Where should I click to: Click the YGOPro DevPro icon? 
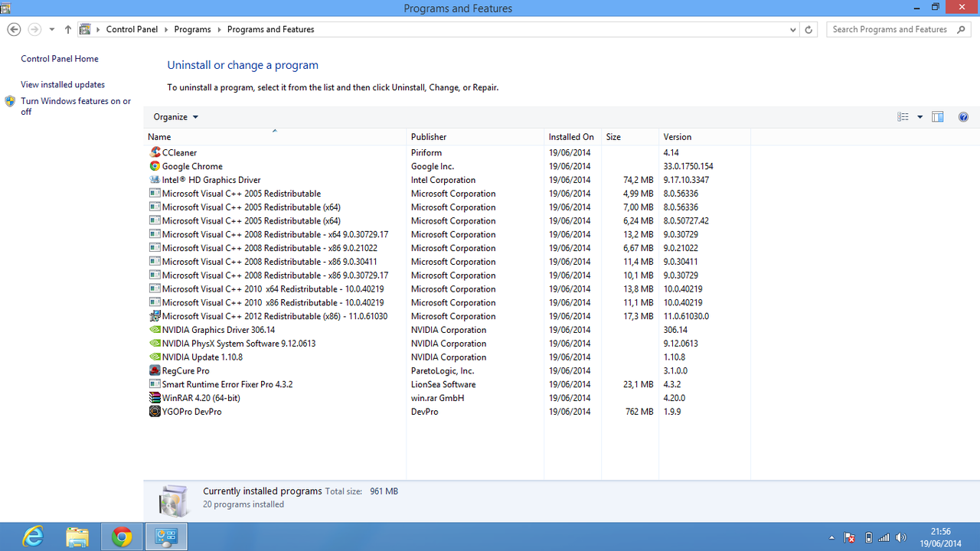click(155, 412)
